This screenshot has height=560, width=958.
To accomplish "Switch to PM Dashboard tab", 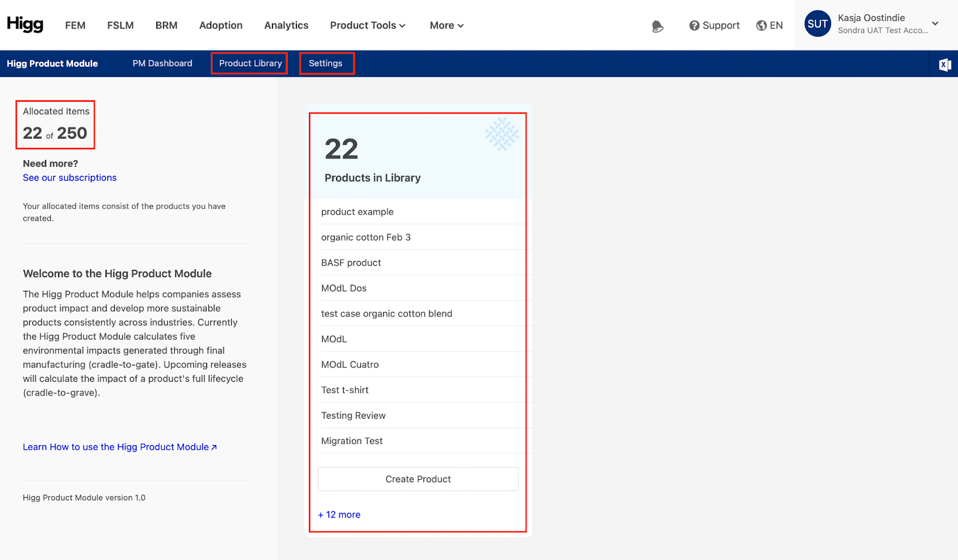I will (162, 63).
